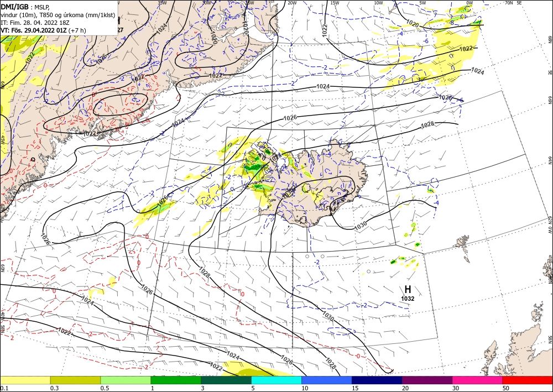
Task: Select the green 1–3 mm legend swatch
Action: click(x=176, y=380)
